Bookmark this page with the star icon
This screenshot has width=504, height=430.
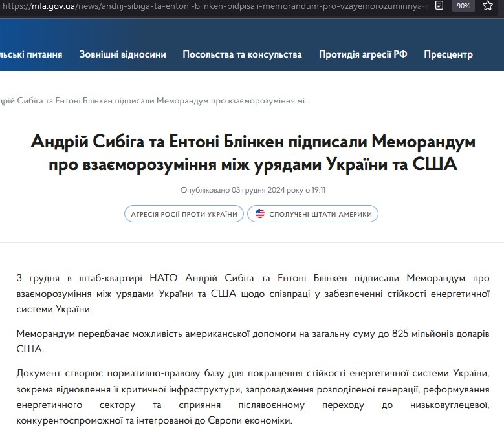(x=488, y=6)
